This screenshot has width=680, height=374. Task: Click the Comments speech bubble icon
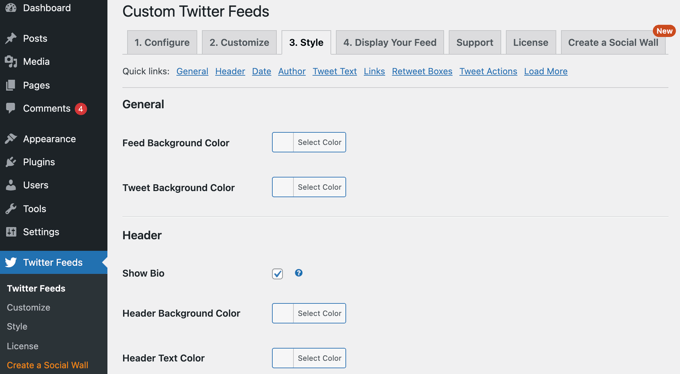tap(11, 108)
